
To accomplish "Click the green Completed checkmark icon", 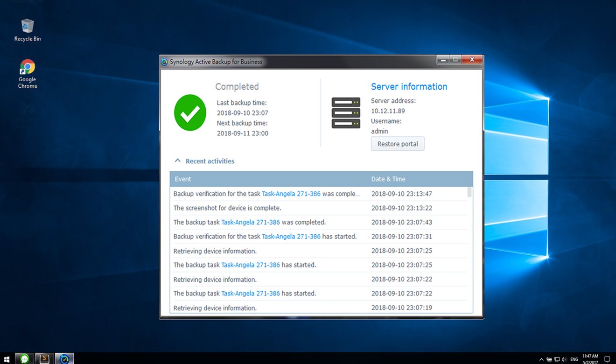I will 189,112.
